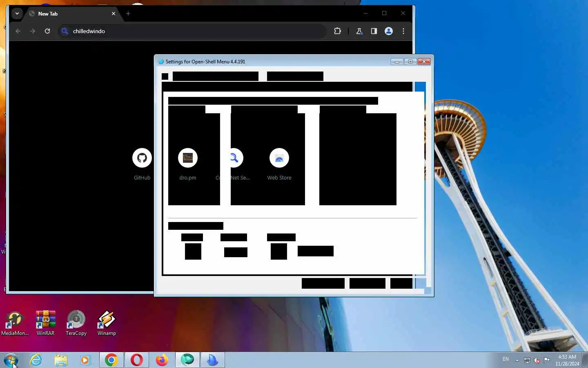Image resolution: width=588 pixels, height=368 pixels.
Task: Click the Show Desktop strip
Action: 585,360
